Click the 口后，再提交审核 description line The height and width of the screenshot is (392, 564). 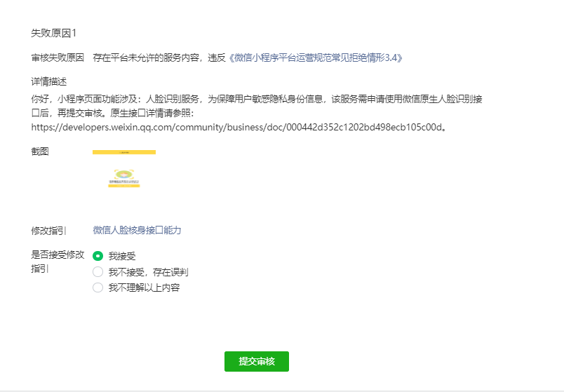(112, 113)
